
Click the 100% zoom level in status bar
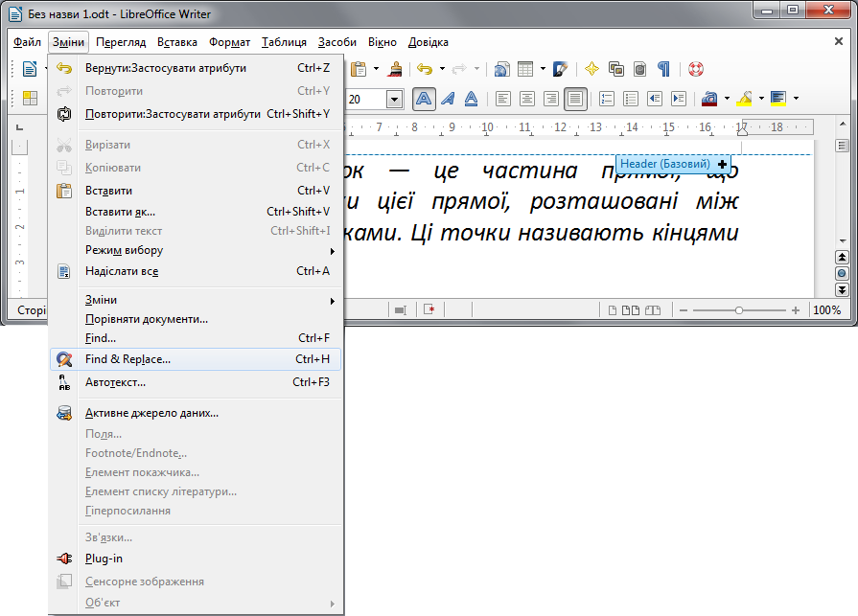(x=826, y=310)
